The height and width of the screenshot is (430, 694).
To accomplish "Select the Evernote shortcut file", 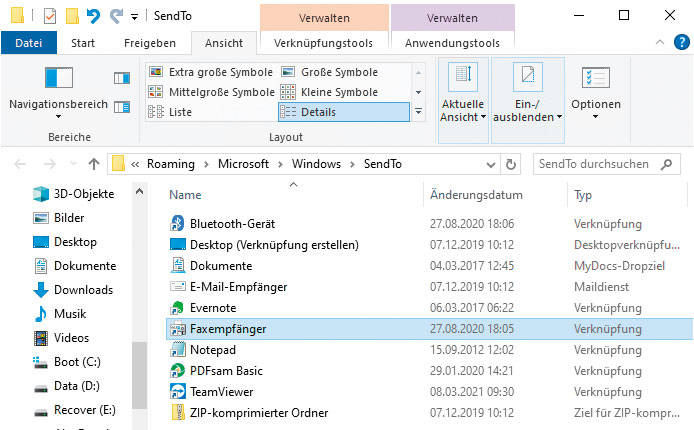I will point(213,308).
